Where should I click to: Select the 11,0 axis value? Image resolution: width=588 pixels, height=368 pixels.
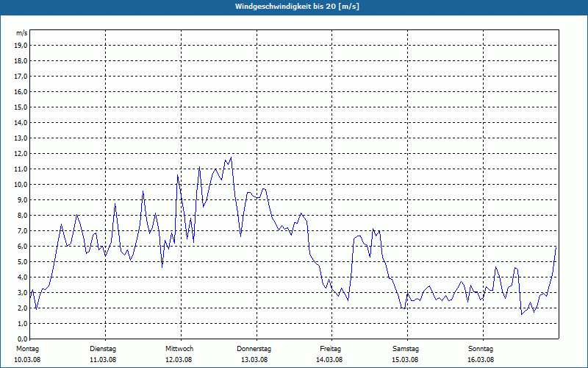tap(21, 169)
